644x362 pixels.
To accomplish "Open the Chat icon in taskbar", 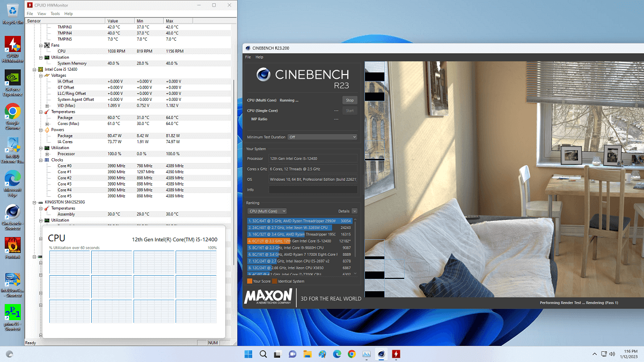I will pos(292,354).
